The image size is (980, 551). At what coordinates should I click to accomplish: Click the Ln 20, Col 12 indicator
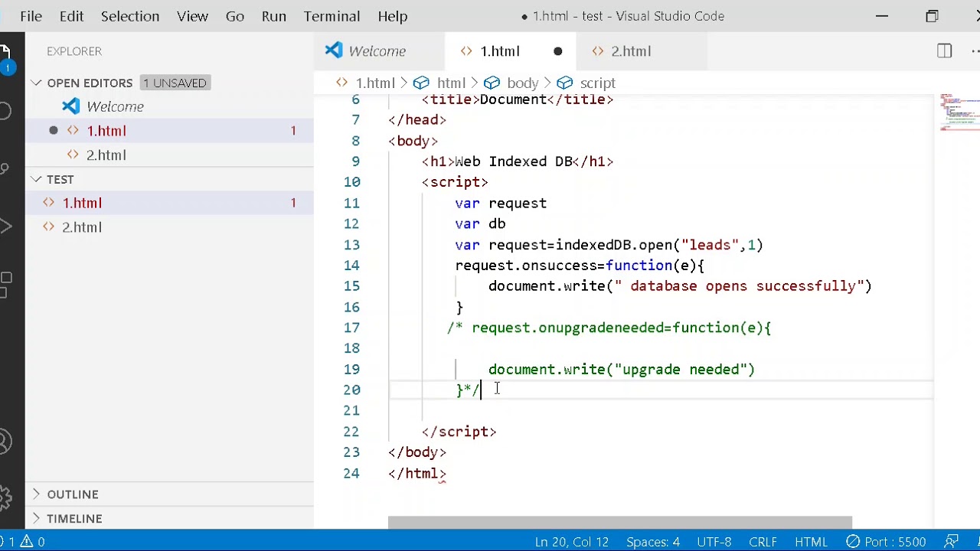(x=572, y=542)
